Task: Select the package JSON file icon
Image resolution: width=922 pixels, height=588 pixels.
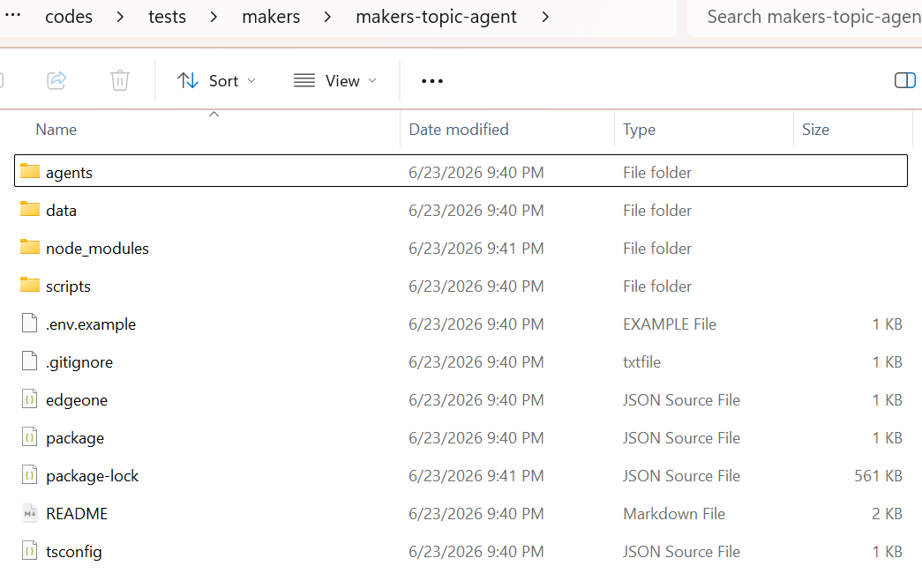Action: click(x=29, y=436)
